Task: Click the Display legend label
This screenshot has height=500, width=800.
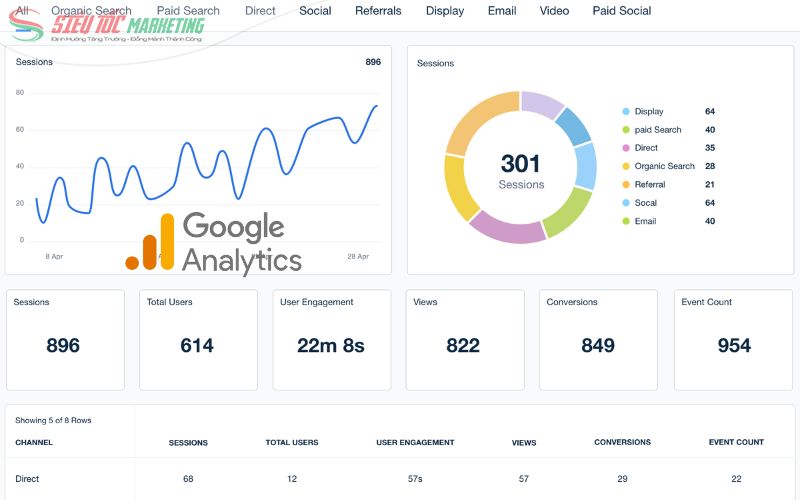Action: click(649, 111)
